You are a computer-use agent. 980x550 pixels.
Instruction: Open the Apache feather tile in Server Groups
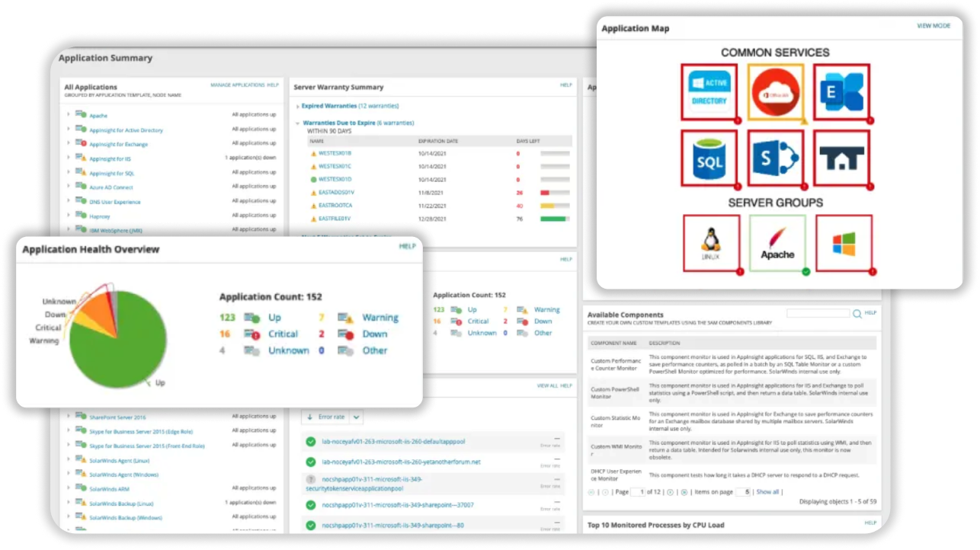[777, 244]
